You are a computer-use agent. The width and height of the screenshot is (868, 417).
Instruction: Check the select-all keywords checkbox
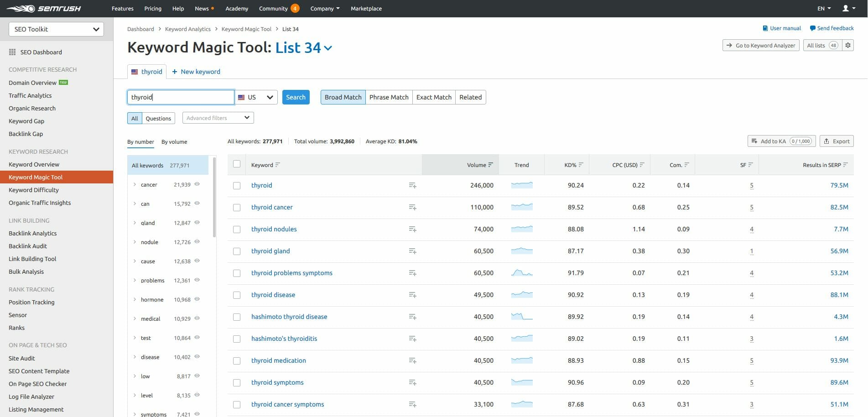pos(237,164)
